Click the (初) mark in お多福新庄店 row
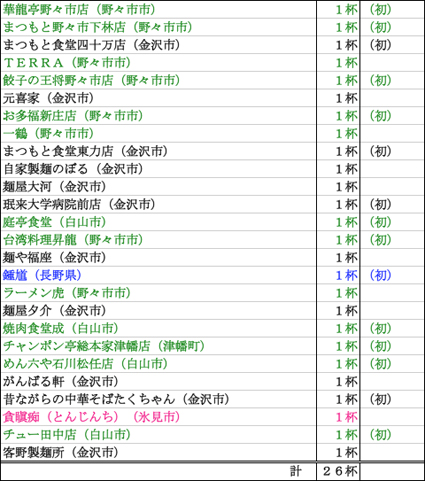 (x=380, y=116)
